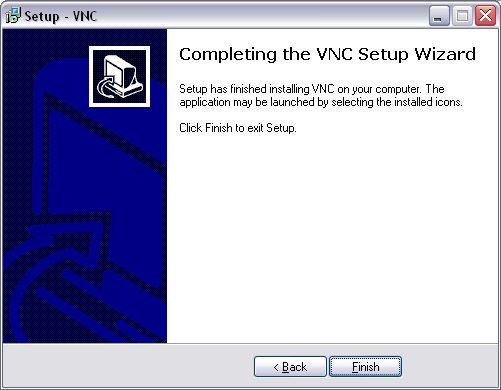Click the "Setup - VNC" title text
The height and width of the screenshot is (390, 501).
coord(61,16)
